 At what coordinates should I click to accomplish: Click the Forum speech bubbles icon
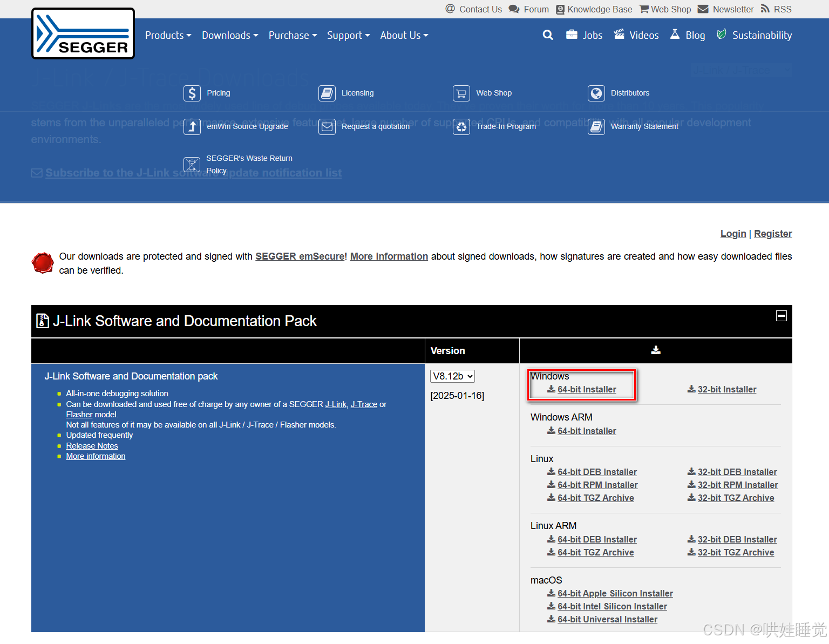[x=514, y=9]
